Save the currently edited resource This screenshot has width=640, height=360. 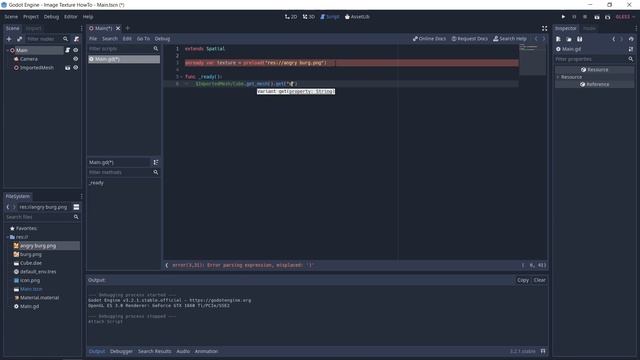point(580,39)
